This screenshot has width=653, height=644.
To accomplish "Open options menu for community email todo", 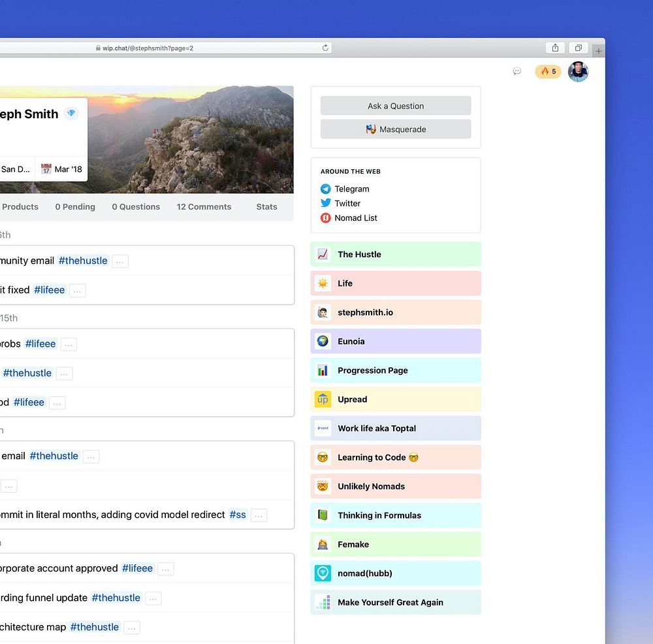I will 120,262.
